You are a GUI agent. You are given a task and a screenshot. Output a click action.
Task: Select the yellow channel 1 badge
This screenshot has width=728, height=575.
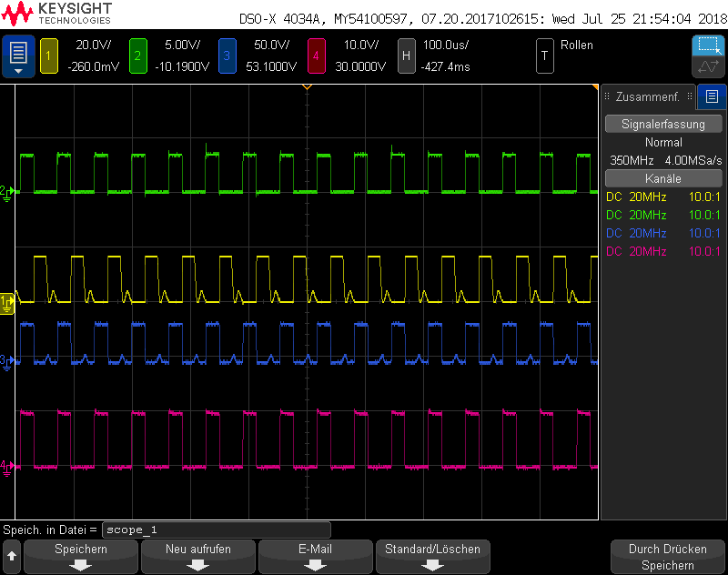coord(49,56)
